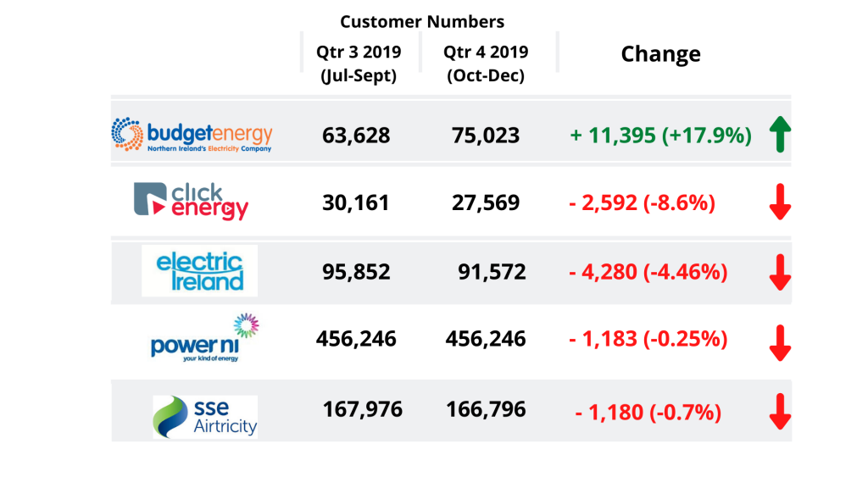Select the 95,852 Electric Ireland figure
Viewport: 868px width, 488px height.
[x=356, y=272]
